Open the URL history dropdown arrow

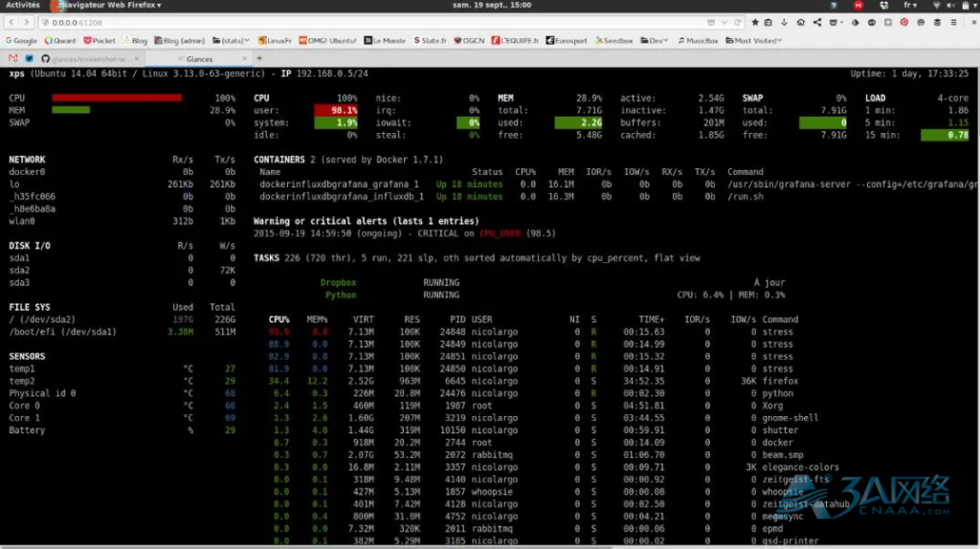coord(724,23)
